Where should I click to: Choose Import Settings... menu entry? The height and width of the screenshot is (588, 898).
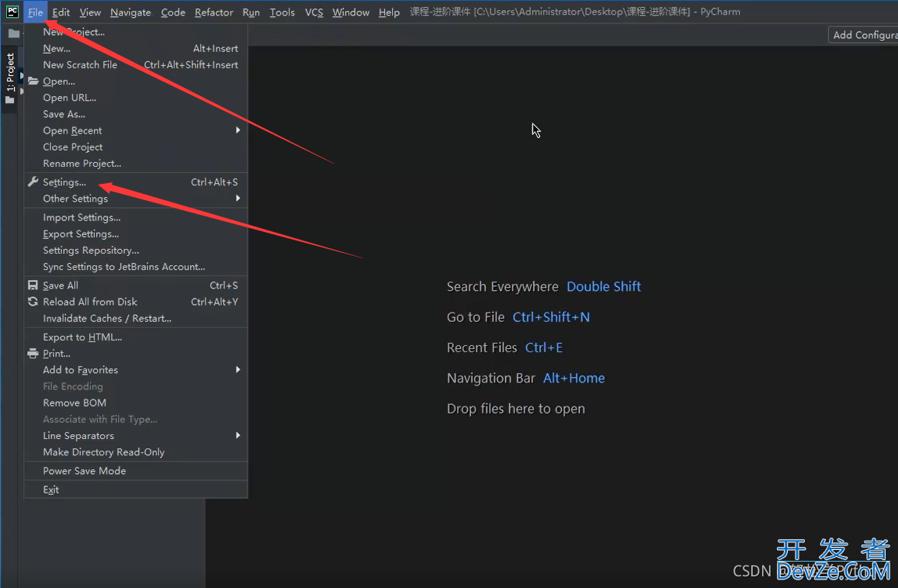point(136,217)
